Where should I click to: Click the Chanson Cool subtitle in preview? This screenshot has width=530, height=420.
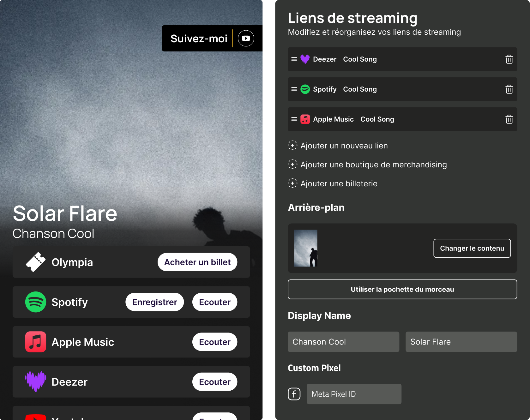coord(53,234)
